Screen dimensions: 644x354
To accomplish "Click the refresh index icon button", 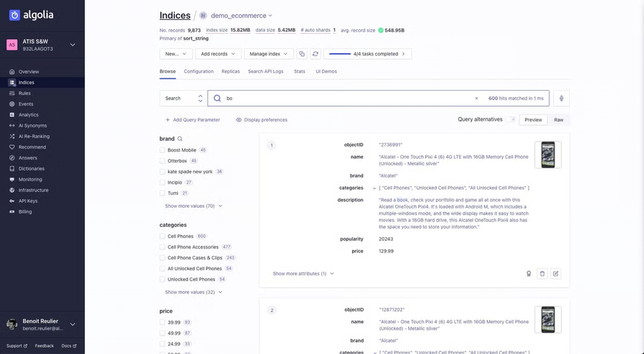I will coord(315,54).
